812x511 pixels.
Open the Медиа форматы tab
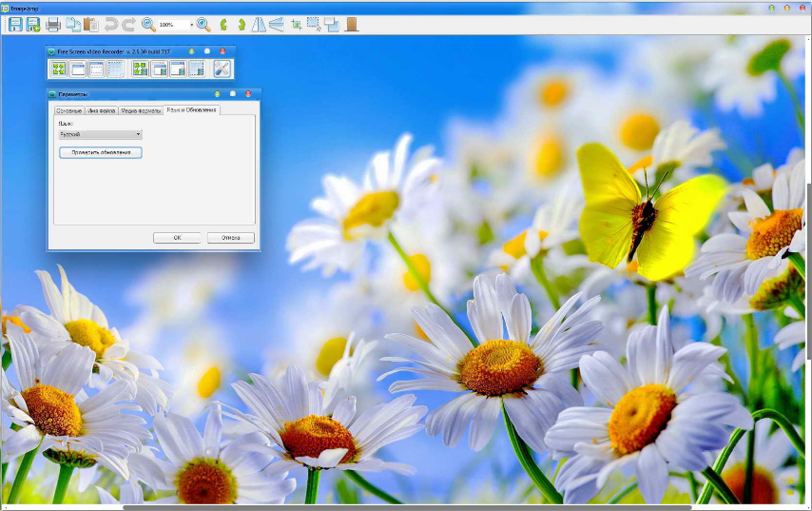pyautogui.click(x=141, y=110)
